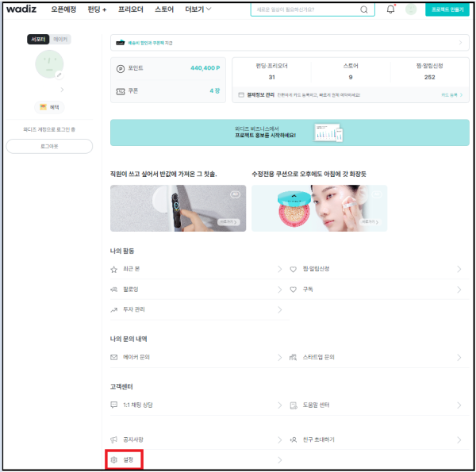Click the 로그아웃 button
Viewport: 476px width, 472px height.
click(49, 146)
